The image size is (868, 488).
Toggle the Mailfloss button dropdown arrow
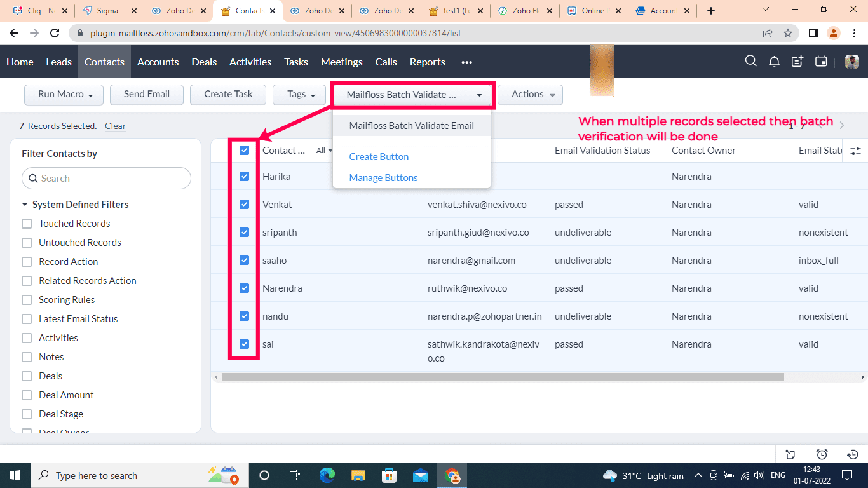(x=479, y=95)
